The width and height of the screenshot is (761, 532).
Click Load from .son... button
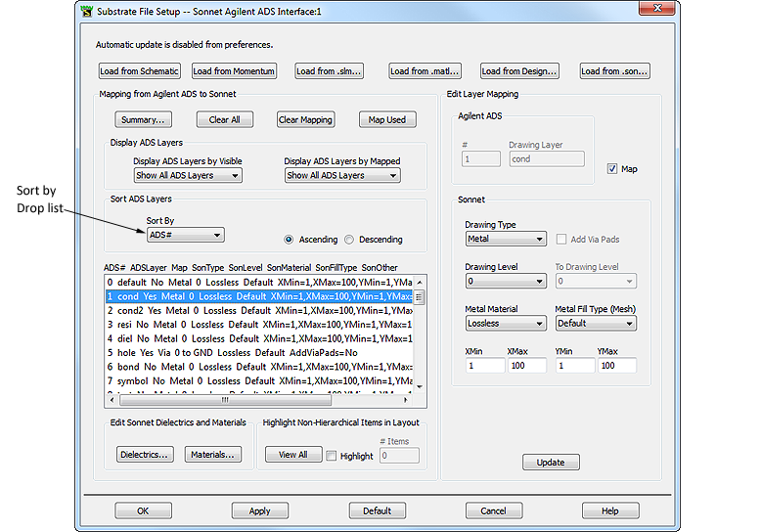click(614, 70)
